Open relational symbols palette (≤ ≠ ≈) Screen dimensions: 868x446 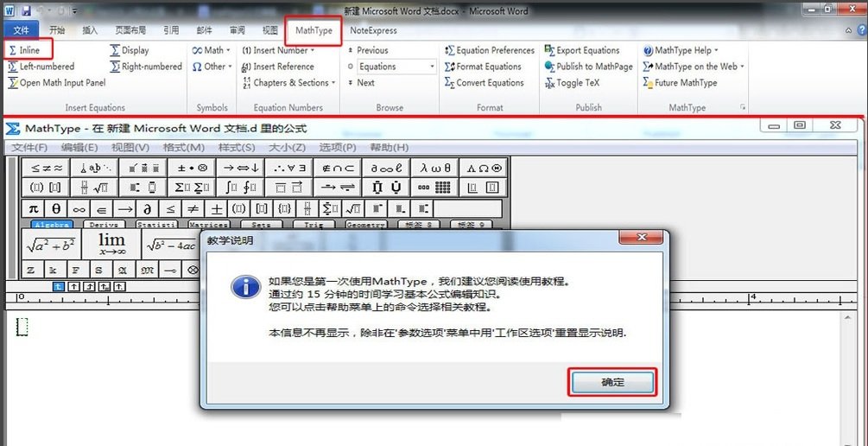click(46, 169)
